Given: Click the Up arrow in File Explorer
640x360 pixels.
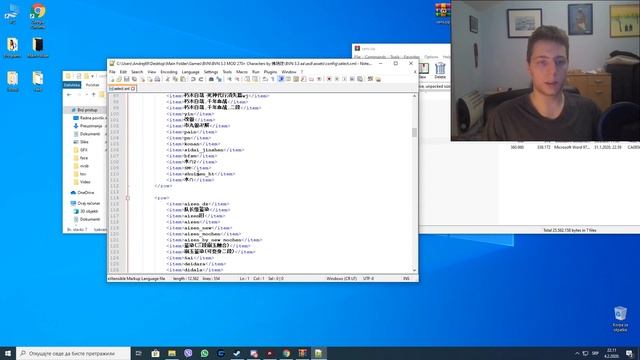Looking at the screenshot, I should tap(93, 95).
